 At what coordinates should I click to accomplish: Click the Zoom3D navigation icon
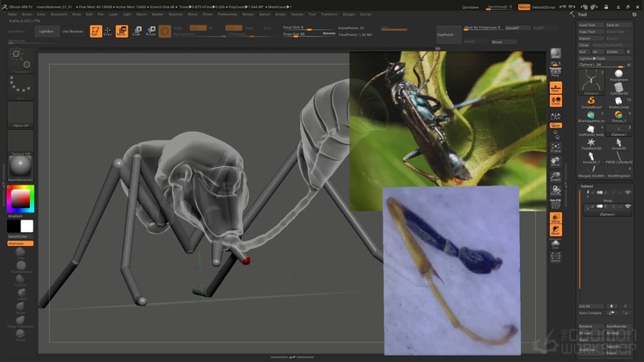[556, 177]
